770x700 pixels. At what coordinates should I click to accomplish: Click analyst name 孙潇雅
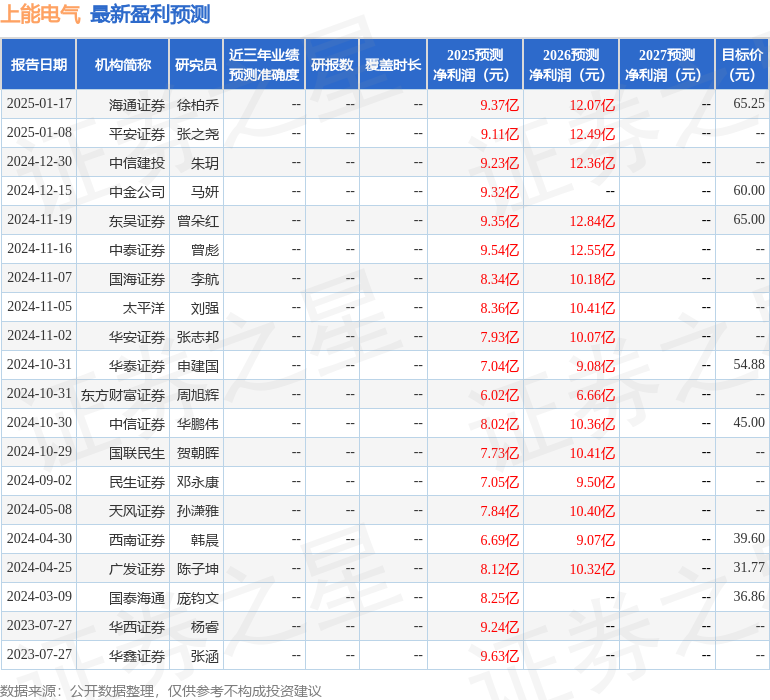198,511
